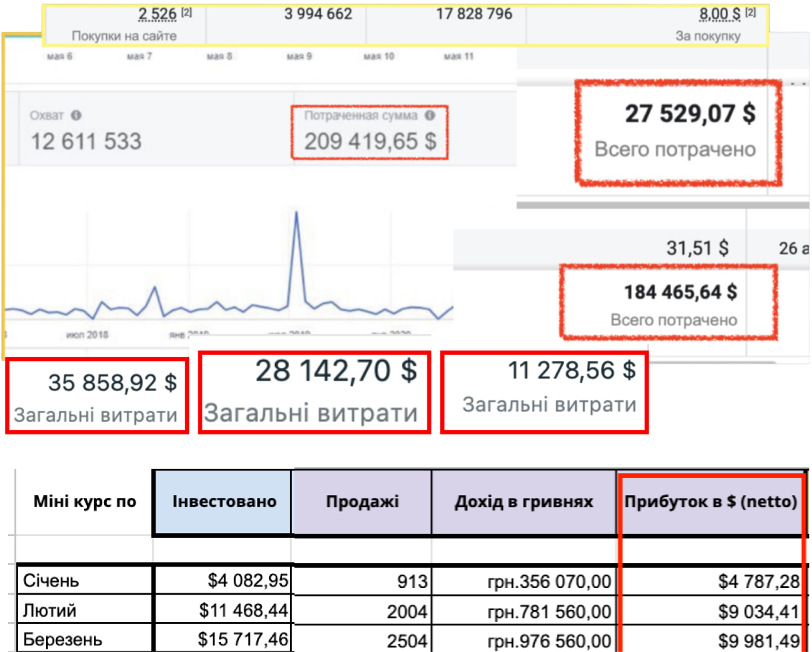This screenshot has width=812, height=652.
Task: Click the мая 9 date on chart axis
Action: point(299,57)
